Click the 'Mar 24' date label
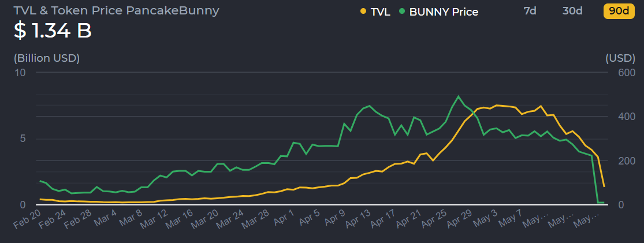Screen dimensions: 644x243 point(231,218)
